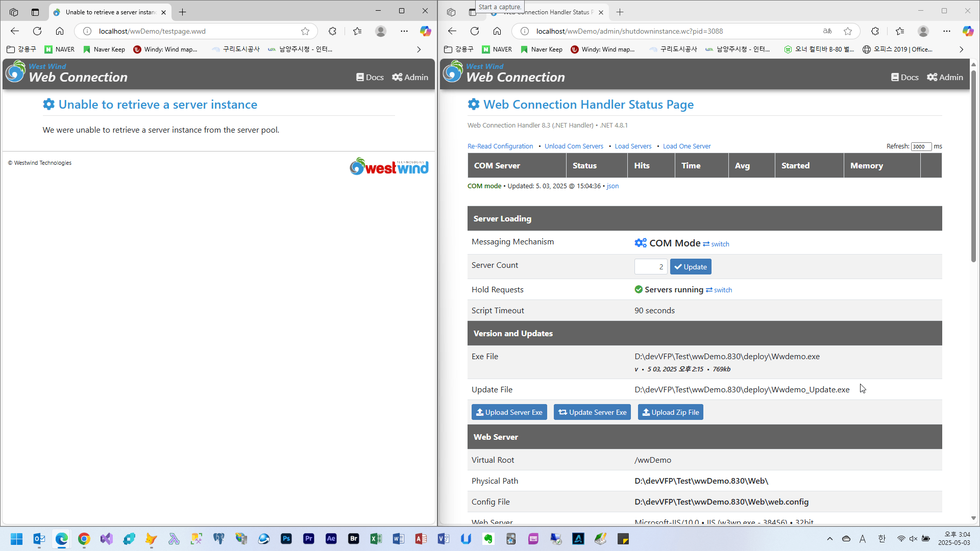Viewport: 980px width, 551px height.
Task: Open Home in the left browser window
Action: tap(60, 31)
